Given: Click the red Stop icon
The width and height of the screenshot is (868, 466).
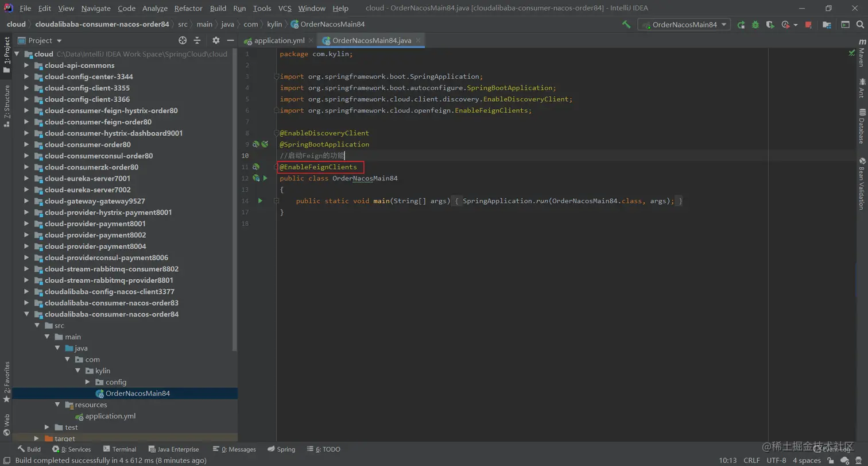Looking at the screenshot, I should (808, 25).
